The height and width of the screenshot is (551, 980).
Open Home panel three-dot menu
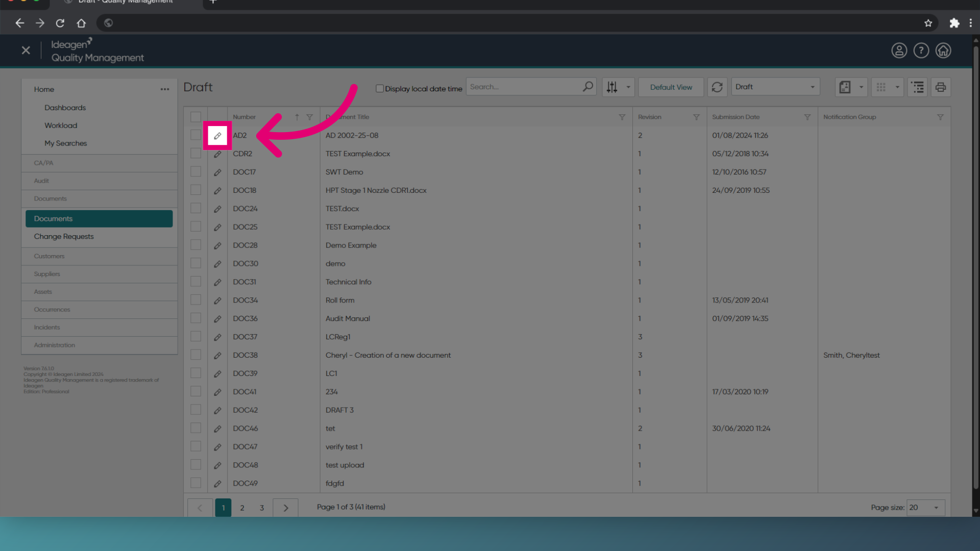165,89
